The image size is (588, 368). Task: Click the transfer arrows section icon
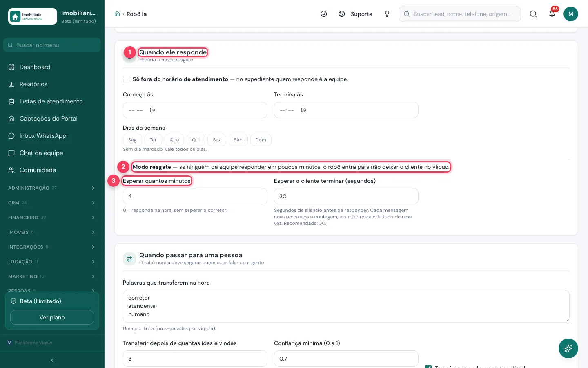tap(129, 258)
